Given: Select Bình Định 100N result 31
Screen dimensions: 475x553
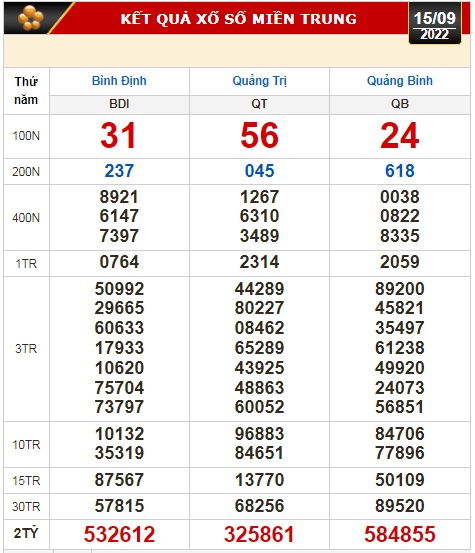Looking at the screenshot, I should coord(118,135).
